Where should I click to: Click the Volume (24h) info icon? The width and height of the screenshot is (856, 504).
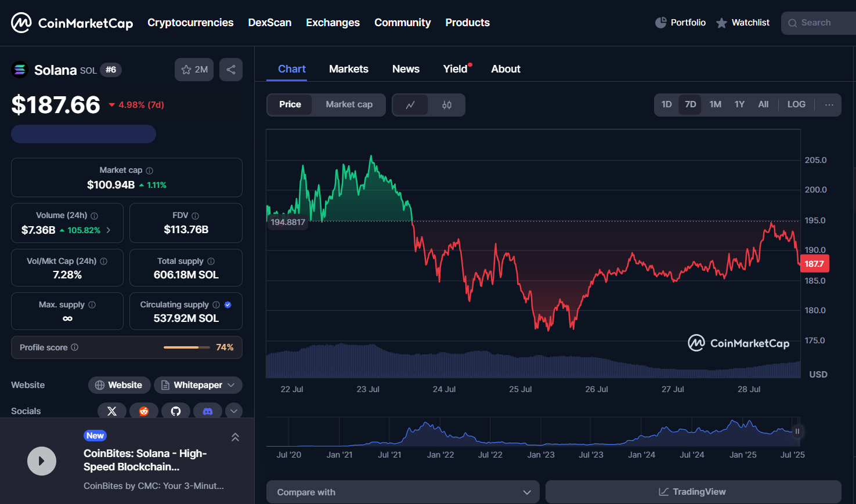coord(95,216)
